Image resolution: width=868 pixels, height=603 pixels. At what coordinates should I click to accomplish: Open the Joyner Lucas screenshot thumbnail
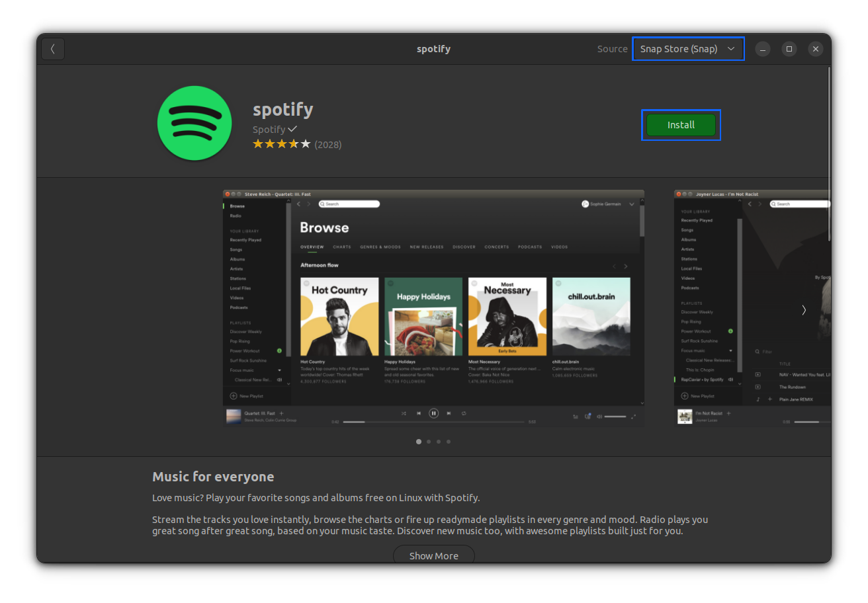point(752,308)
